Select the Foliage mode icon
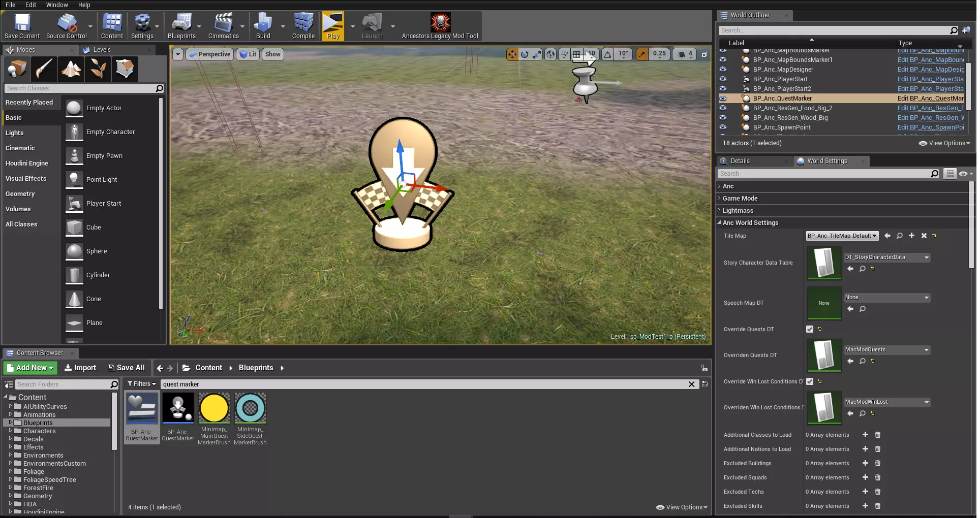The height and width of the screenshot is (518, 980). pos(98,69)
